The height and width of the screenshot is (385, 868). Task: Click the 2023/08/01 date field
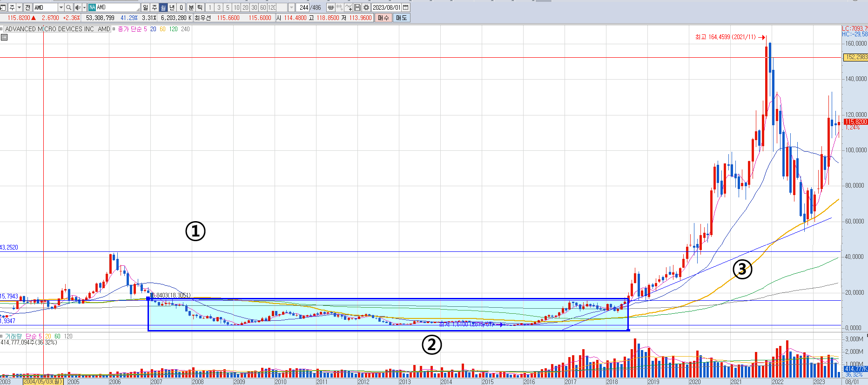(386, 7)
